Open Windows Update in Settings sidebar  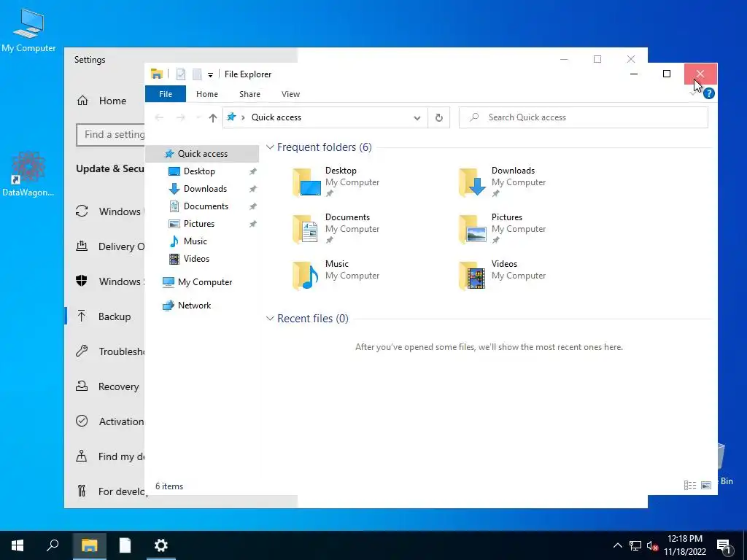[x=109, y=211]
